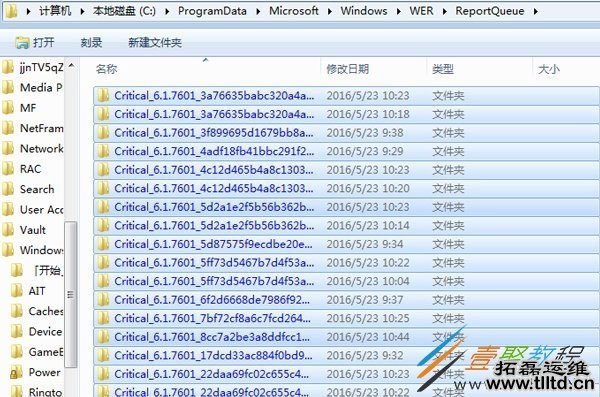Select folder Critical_6.1.7601_3f899695d1679bb8a

(x=346, y=133)
